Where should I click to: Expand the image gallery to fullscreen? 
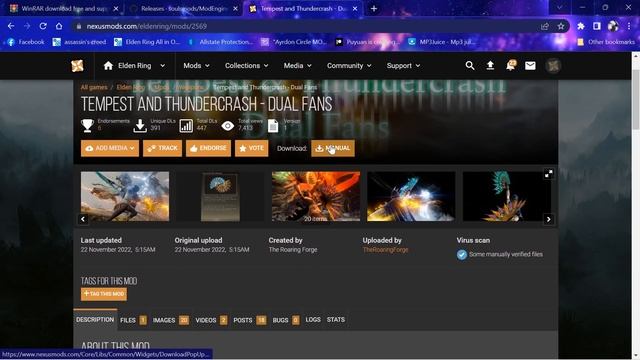(x=549, y=174)
